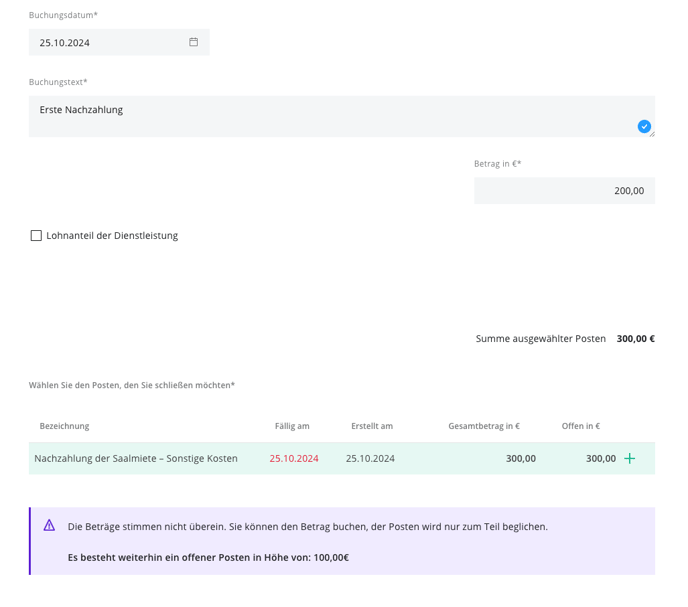Click the Betrag in €* field label
This screenshot has height=607, width=688.
tap(498, 163)
